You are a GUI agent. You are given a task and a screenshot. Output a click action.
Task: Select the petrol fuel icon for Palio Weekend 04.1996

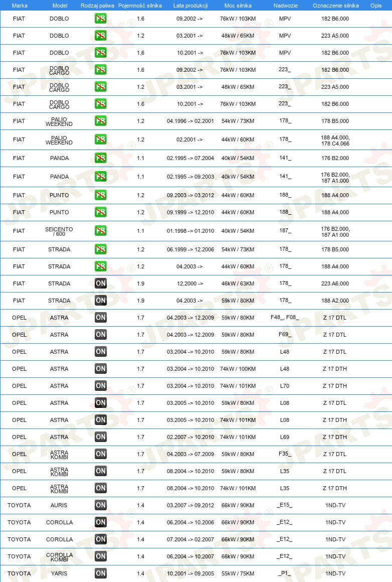tap(100, 121)
